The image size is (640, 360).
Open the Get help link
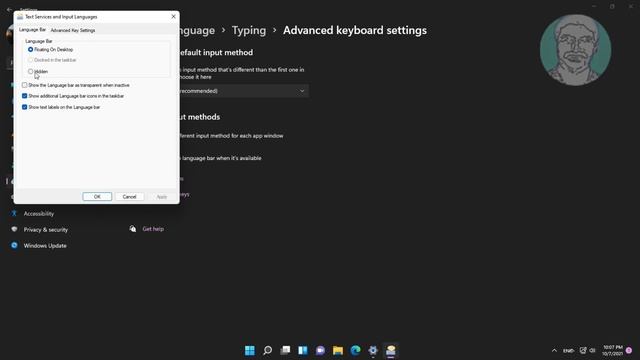(153, 229)
